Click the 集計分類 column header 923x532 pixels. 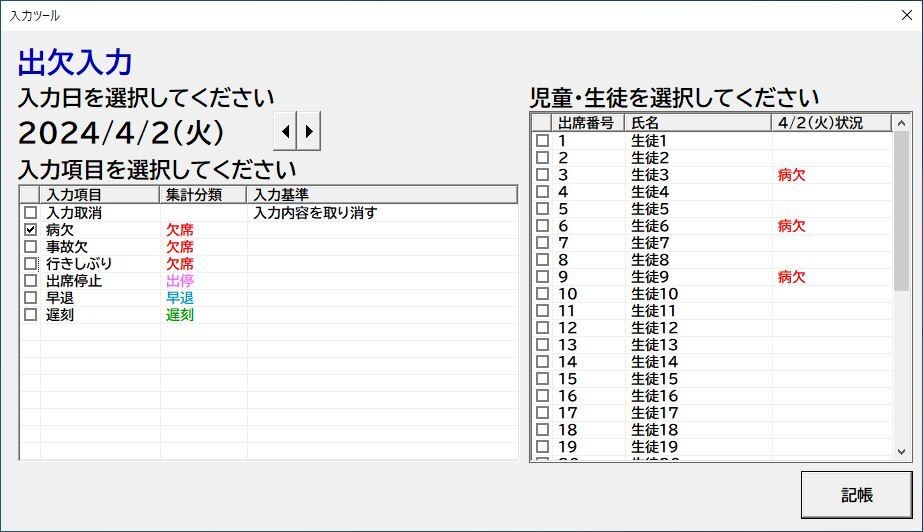pos(203,195)
